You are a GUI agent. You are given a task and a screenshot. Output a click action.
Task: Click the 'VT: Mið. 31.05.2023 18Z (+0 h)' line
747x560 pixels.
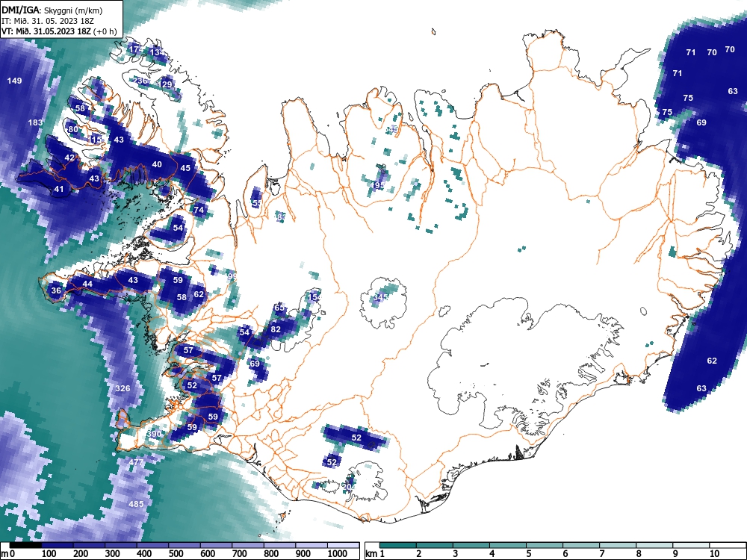point(59,31)
